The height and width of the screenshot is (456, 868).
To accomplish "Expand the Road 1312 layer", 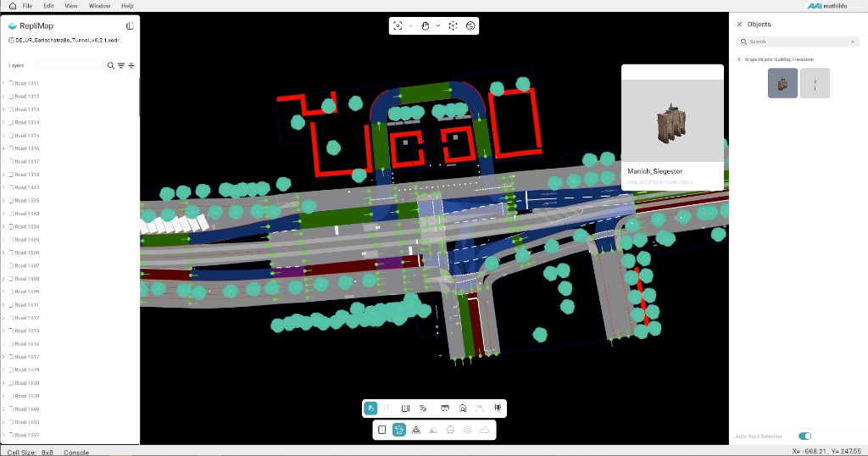I will tap(4, 97).
